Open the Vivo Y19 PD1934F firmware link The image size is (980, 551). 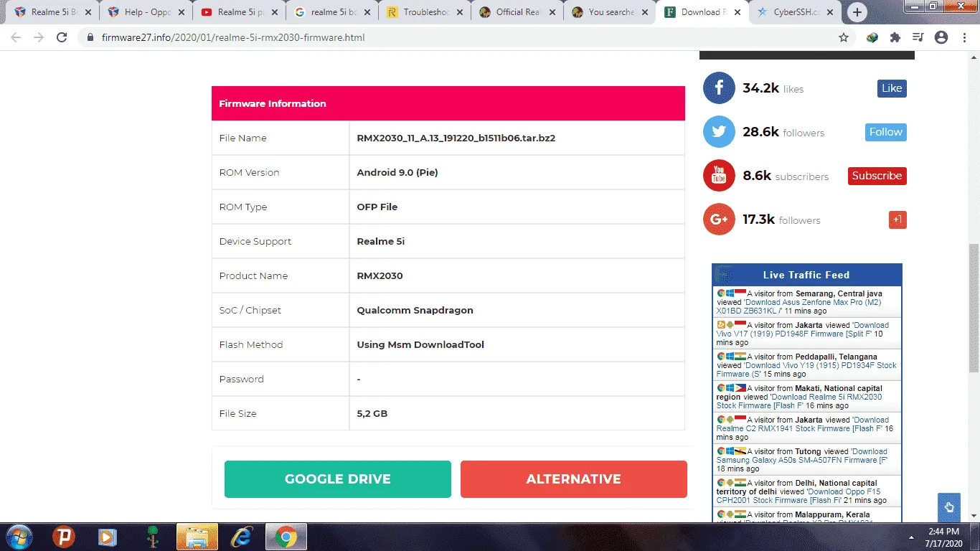tap(807, 369)
